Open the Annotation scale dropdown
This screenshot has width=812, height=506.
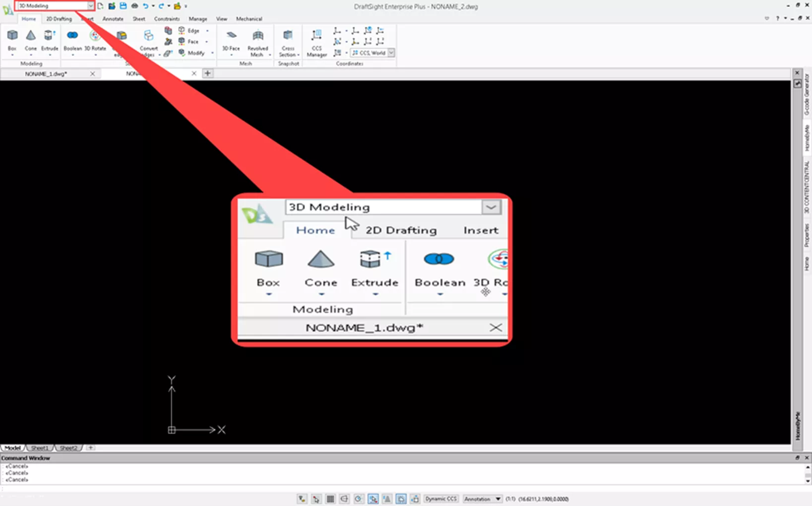coord(498,499)
